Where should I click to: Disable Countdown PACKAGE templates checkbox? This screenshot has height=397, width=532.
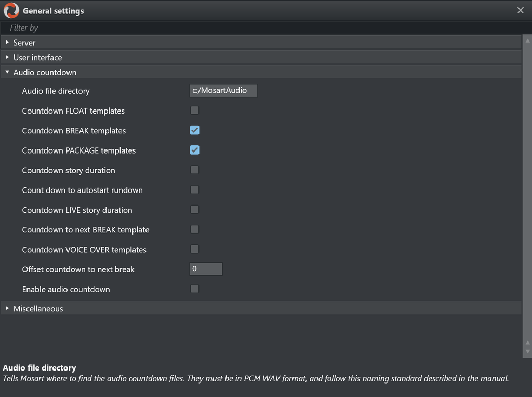pyautogui.click(x=194, y=150)
